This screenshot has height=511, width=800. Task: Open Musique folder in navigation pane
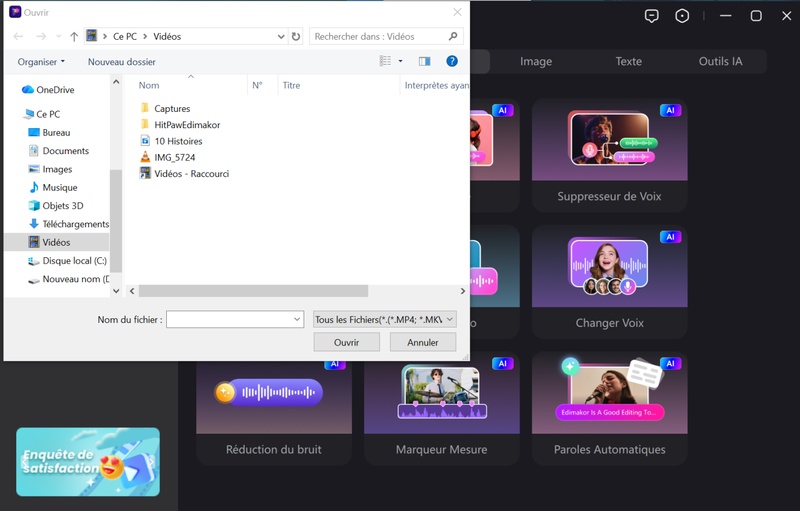click(x=53, y=188)
